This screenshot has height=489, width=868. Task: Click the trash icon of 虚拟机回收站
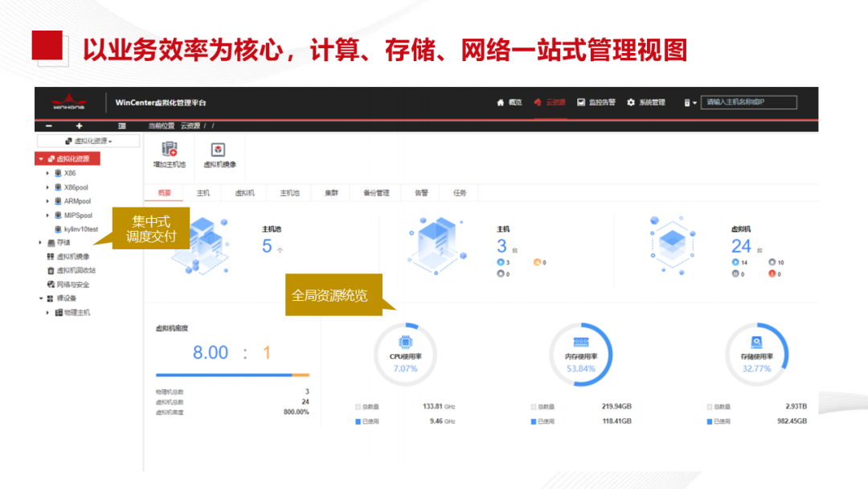click(51, 271)
